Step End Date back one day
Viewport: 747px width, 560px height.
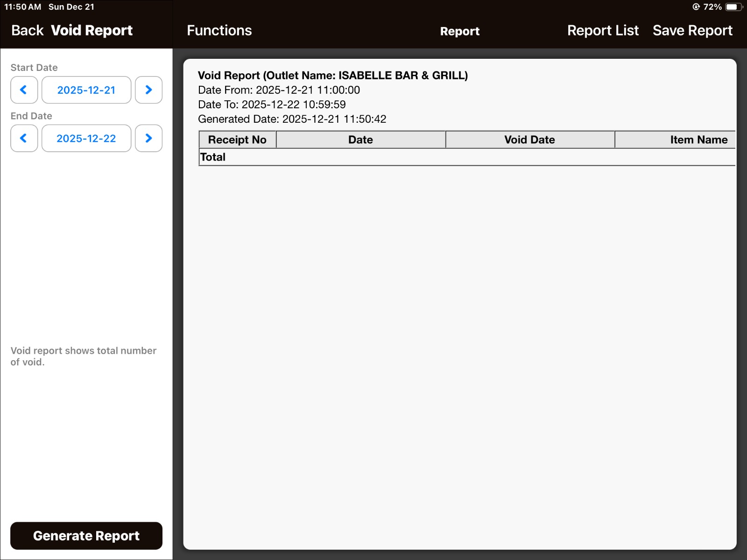pos(24,139)
